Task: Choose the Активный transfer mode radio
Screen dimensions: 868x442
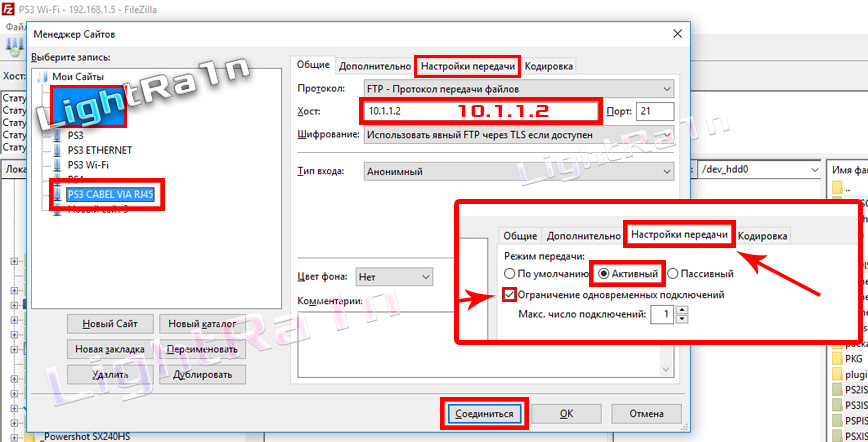Action: [603, 274]
